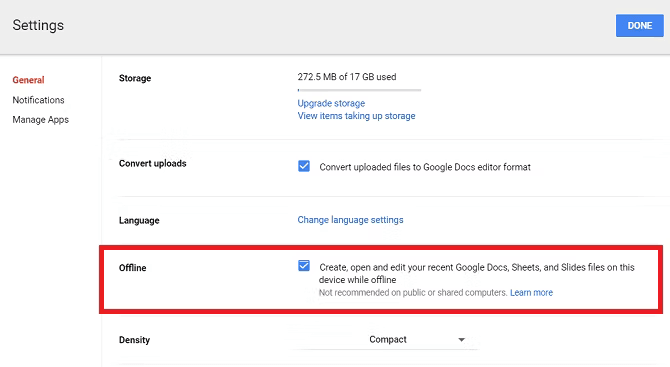Switch to the Notifications tab
Screen dimensions: 670x367
(x=38, y=100)
